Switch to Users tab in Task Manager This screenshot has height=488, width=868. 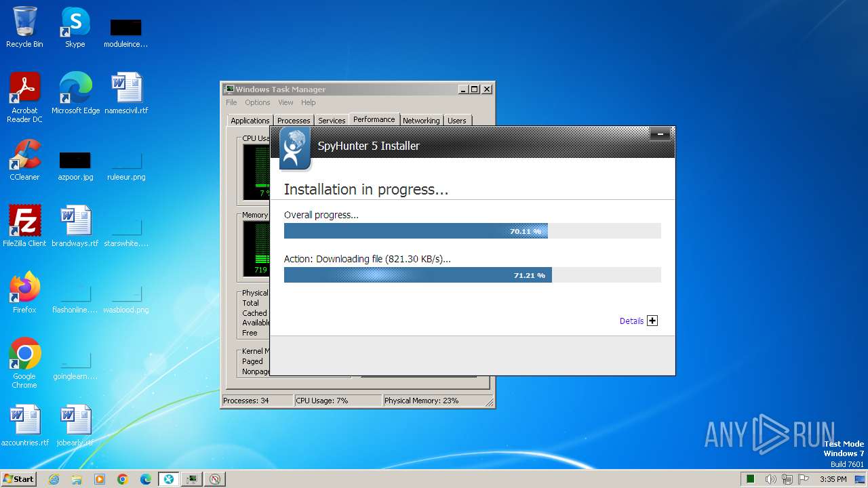457,121
